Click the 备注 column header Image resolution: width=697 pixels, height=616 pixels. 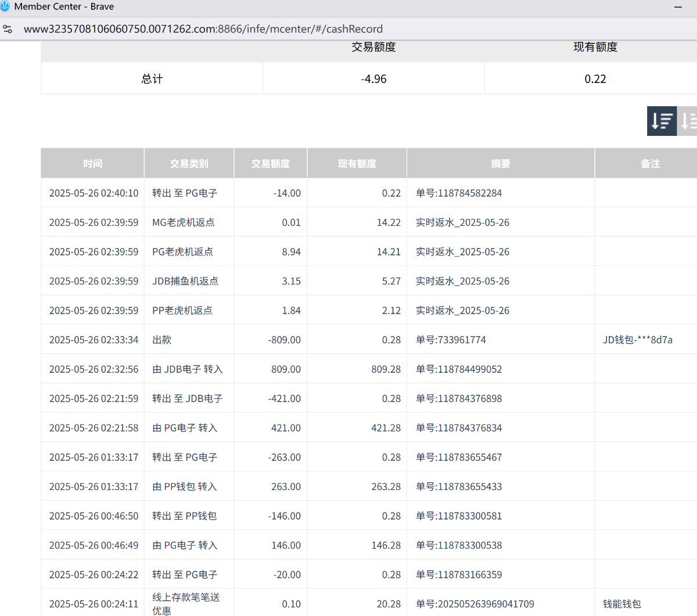click(650, 164)
